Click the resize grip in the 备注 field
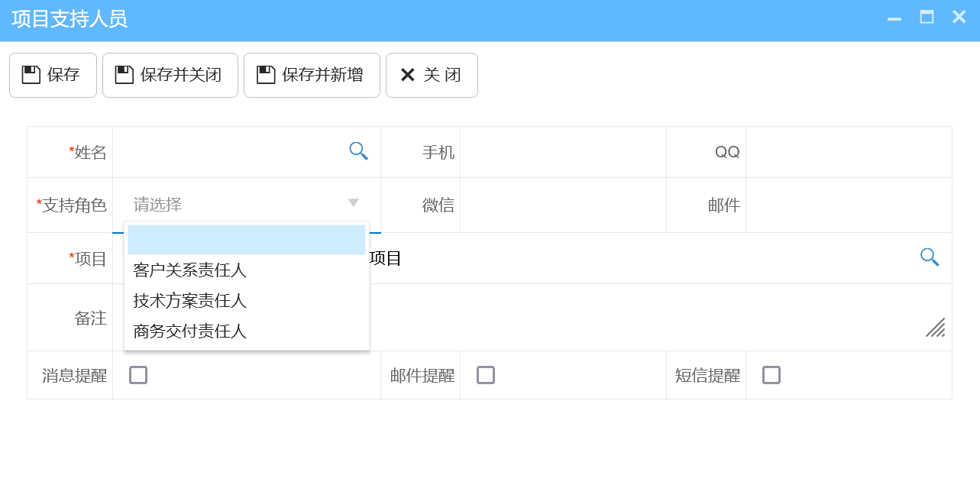Image resolution: width=980 pixels, height=485 pixels. pyautogui.click(x=936, y=328)
